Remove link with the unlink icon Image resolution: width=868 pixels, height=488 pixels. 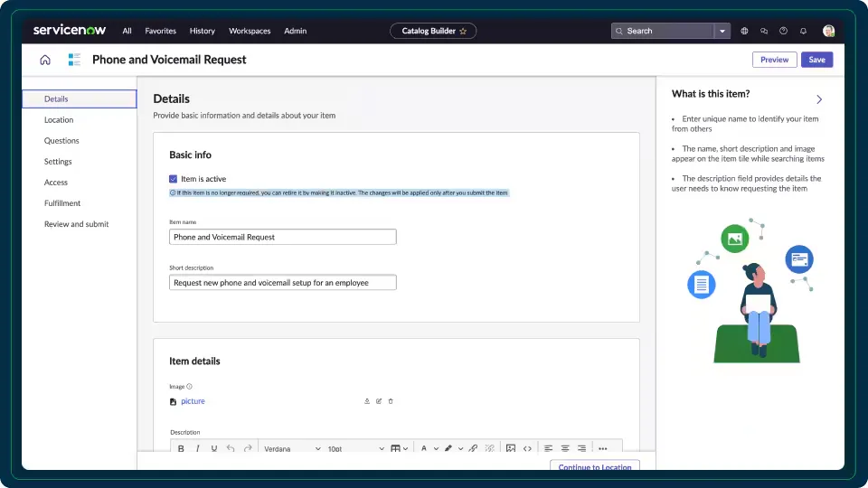tap(490, 448)
